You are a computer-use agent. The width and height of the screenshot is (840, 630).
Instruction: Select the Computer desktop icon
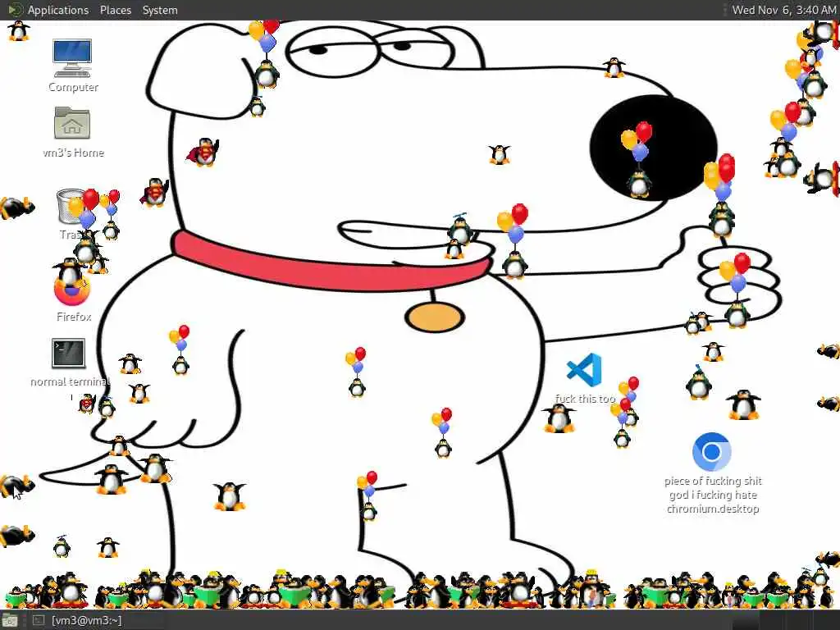(72, 58)
